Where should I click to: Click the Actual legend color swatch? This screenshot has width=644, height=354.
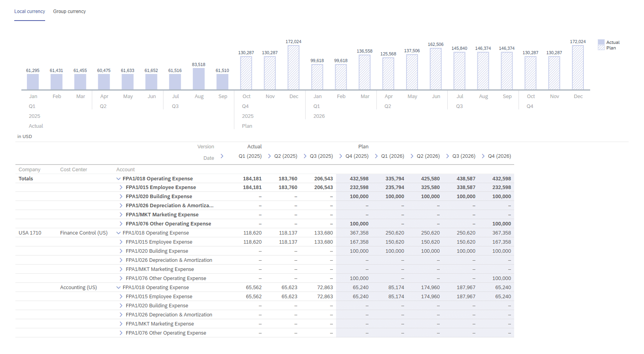pos(601,42)
